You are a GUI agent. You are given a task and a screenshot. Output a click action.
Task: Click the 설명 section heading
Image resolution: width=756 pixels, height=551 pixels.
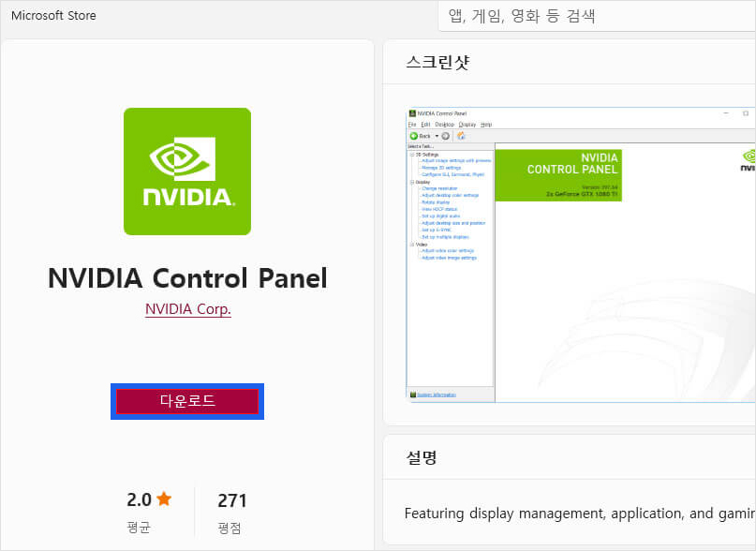tap(422, 457)
